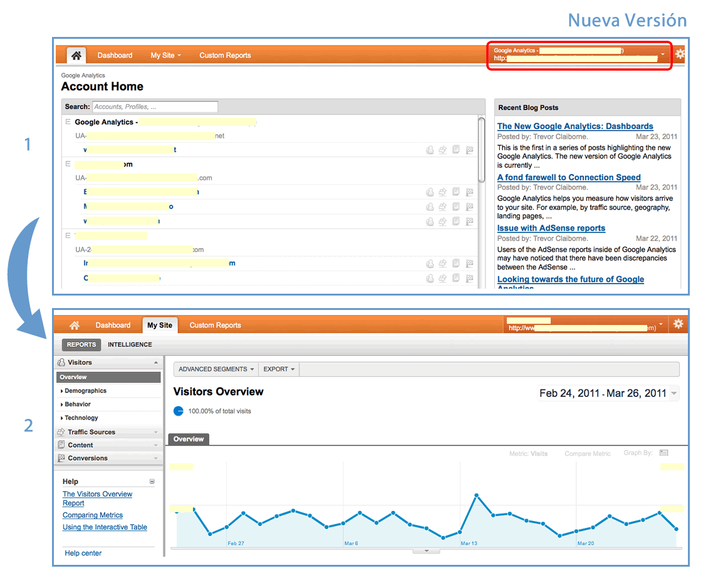
Task: Open Custom Reports in the Account Home panel
Action: click(x=225, y=55)
